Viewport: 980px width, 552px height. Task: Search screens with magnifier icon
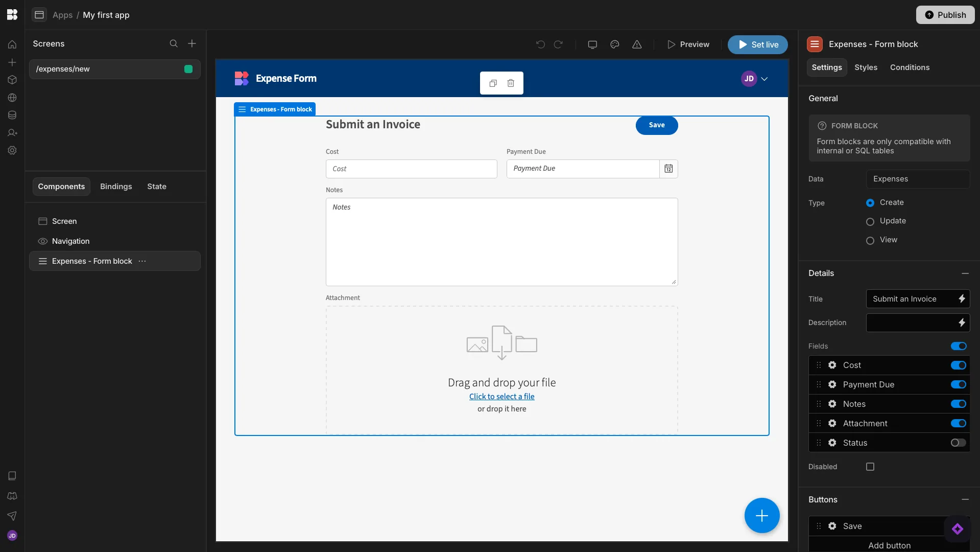174,43
